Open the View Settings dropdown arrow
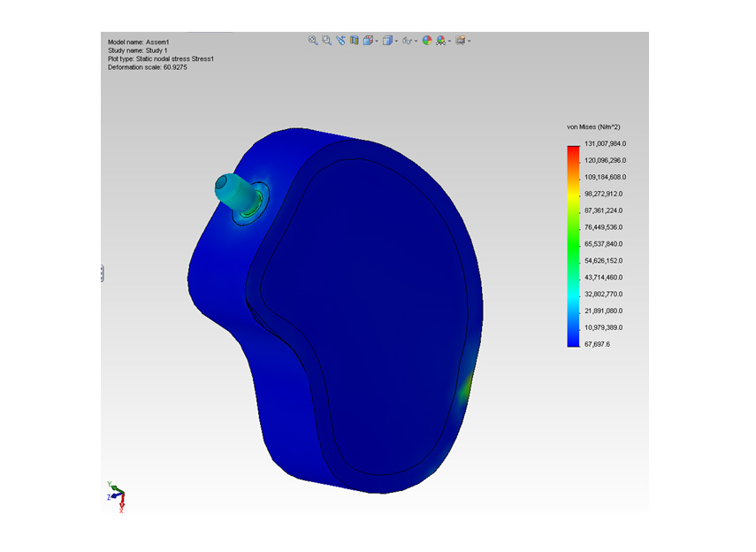This screenshot has width=756, height=552. click(x=469, y=42)
